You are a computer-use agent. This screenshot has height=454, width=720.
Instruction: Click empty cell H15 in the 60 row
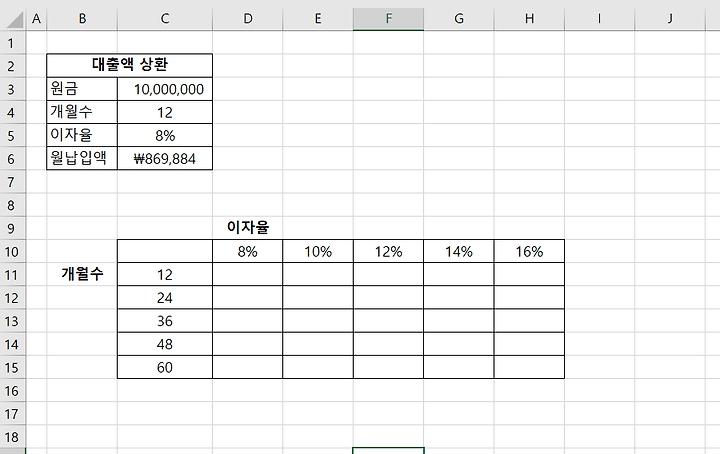tap(529, 367)
